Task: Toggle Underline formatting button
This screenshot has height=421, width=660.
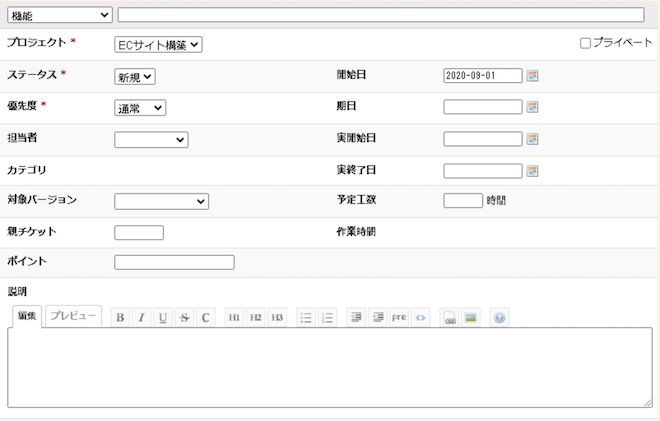Action: click(x=163, y=317)
